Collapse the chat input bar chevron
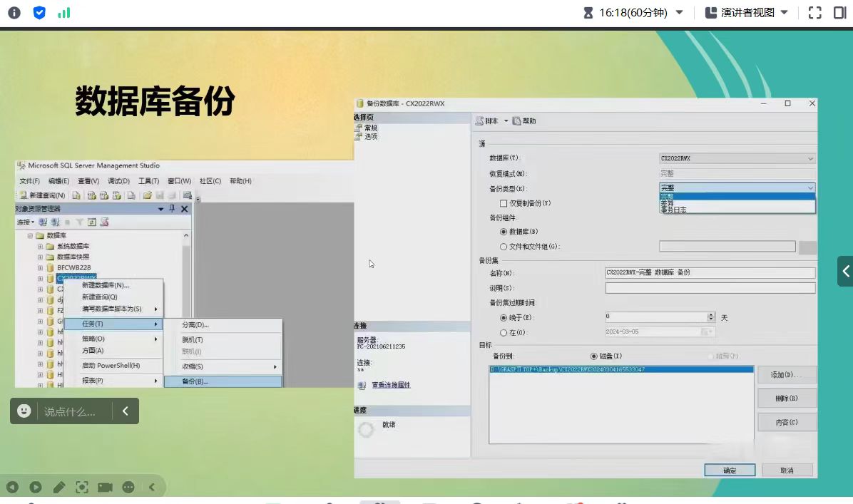Screen dimensions: 853x504 (126, 411)
